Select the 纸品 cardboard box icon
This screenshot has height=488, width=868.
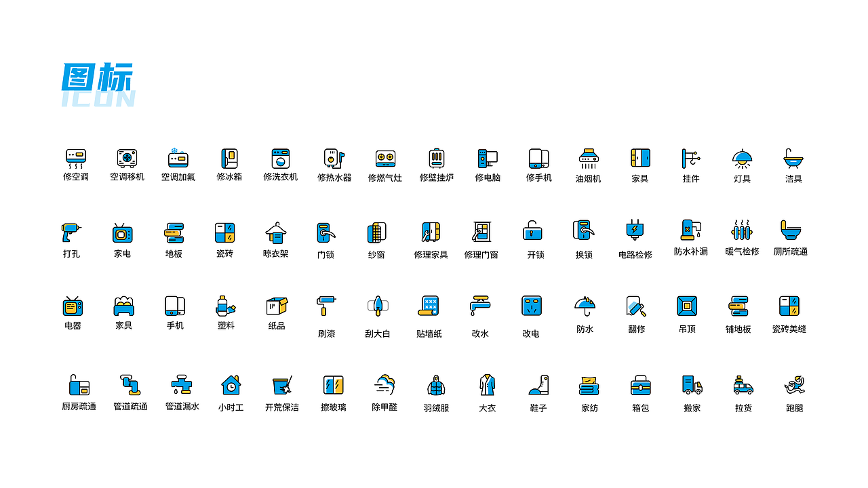click(x=277, y=306)
